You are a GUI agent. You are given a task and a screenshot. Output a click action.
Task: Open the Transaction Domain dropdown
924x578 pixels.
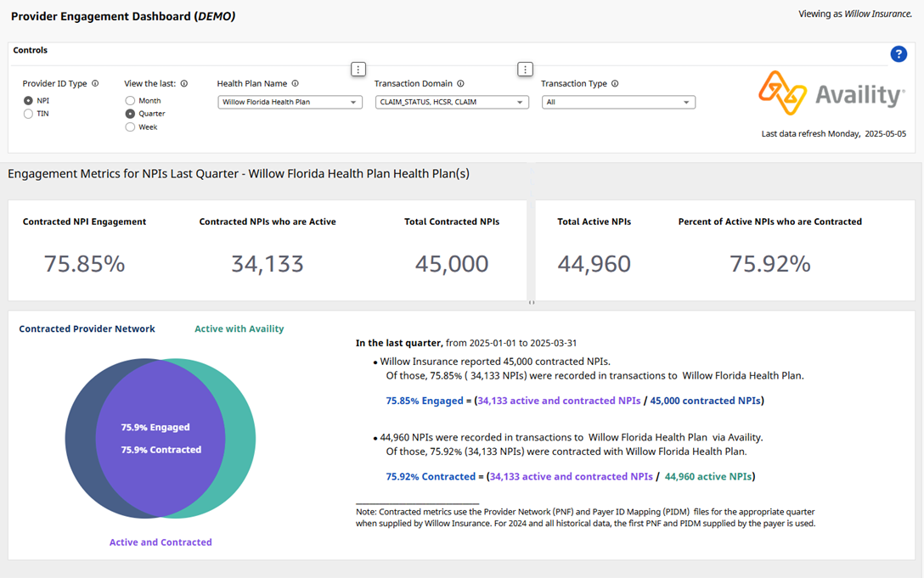[452, 101]
